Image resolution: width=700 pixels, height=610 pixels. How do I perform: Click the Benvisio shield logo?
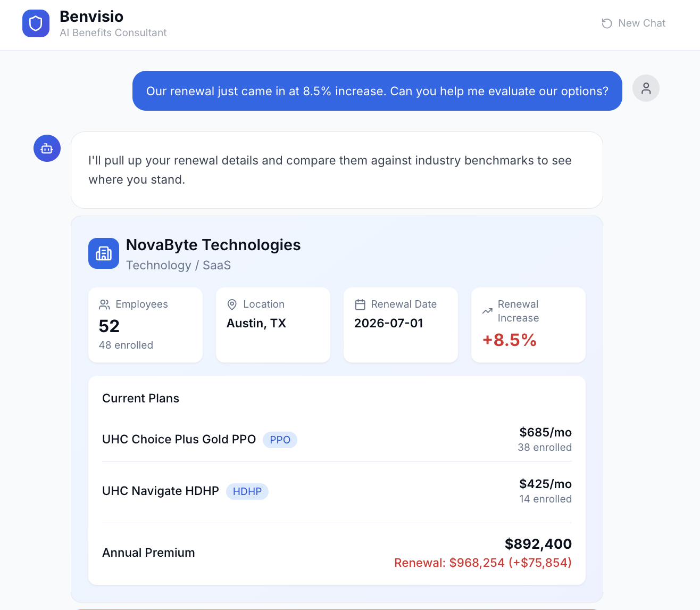36,23
